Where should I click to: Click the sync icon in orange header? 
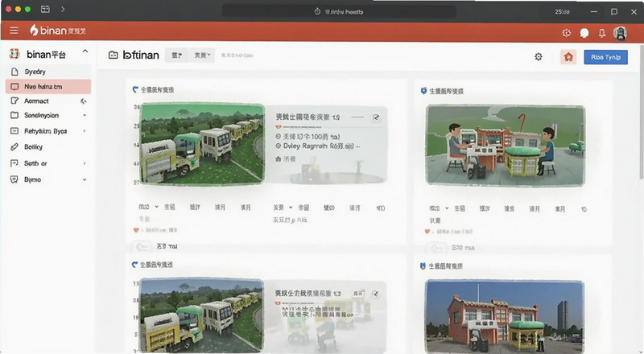(567, 33)
